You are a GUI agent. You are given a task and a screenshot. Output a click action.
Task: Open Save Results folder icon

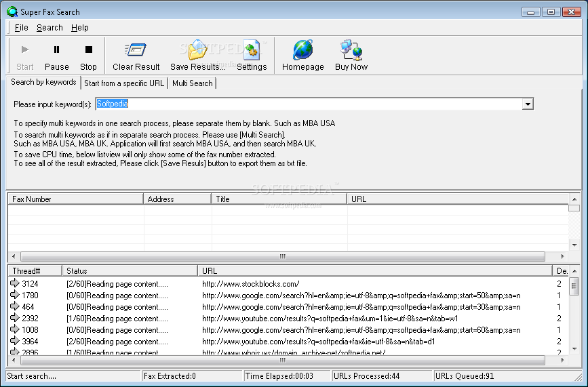[198, 50]
